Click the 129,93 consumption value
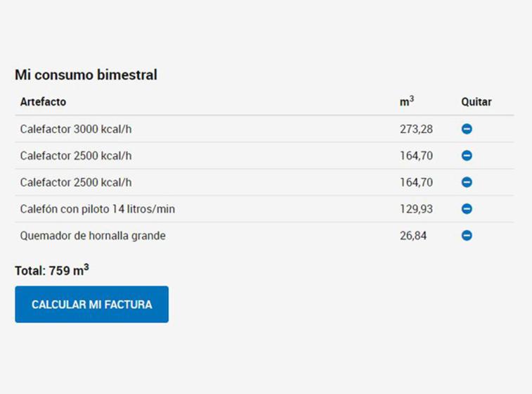This screenshot has height=394, width=532. pos(416,209)
